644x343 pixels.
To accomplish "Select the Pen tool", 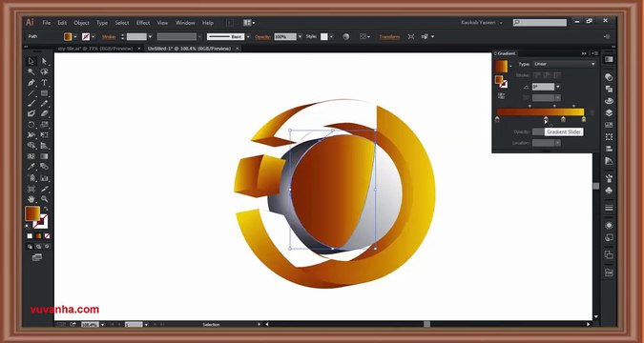I will point(31,83).
